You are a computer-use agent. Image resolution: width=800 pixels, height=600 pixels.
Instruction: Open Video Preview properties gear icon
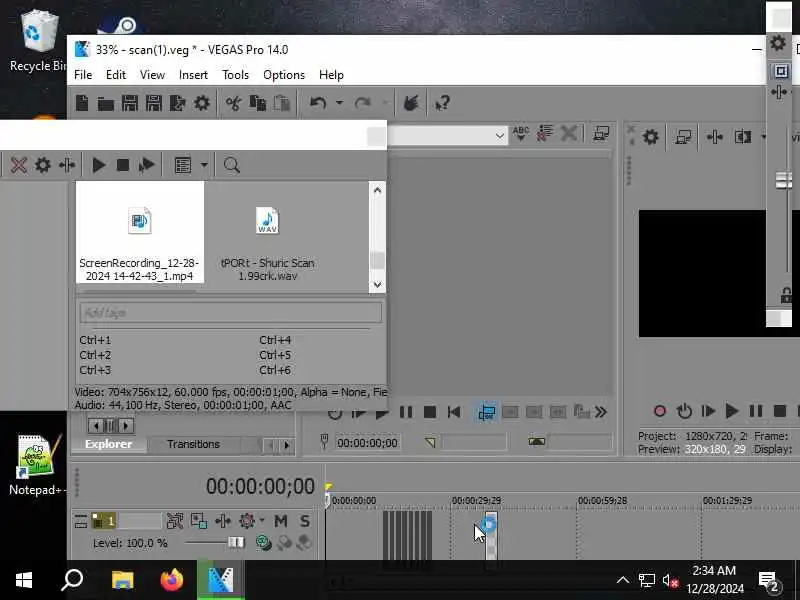pos(651,137)
